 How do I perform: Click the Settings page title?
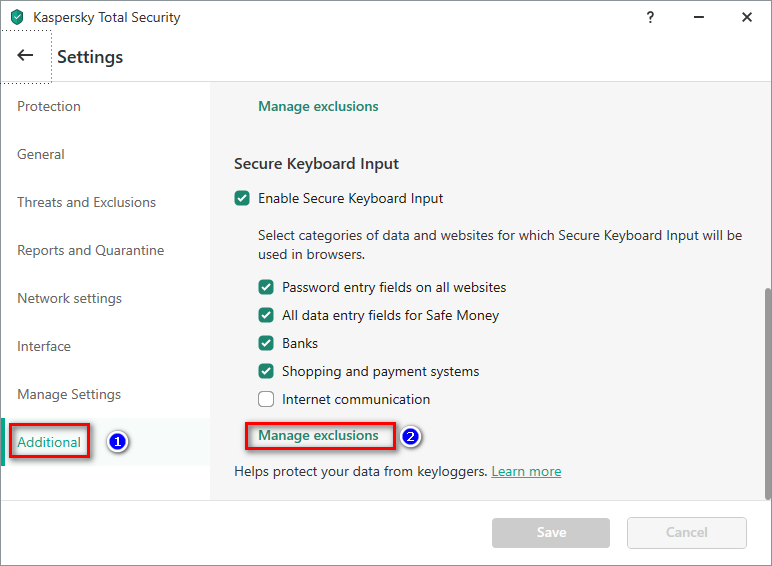click(x=90, y=57)
